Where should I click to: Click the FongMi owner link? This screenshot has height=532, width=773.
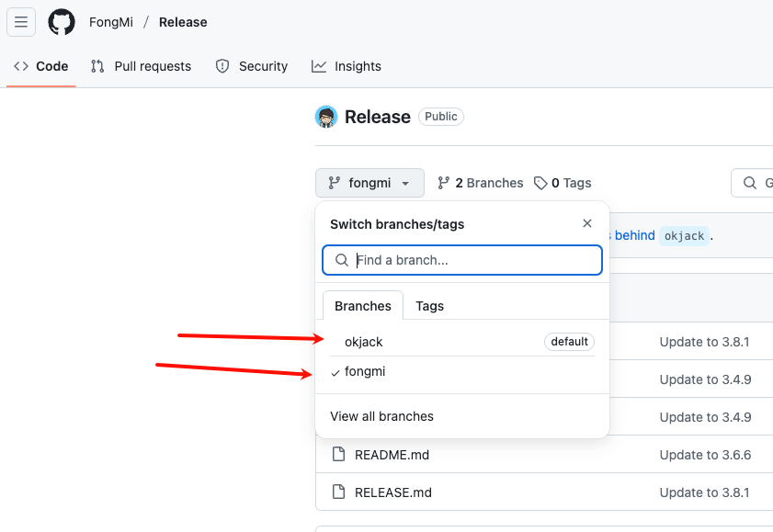(x=111, y=22)
